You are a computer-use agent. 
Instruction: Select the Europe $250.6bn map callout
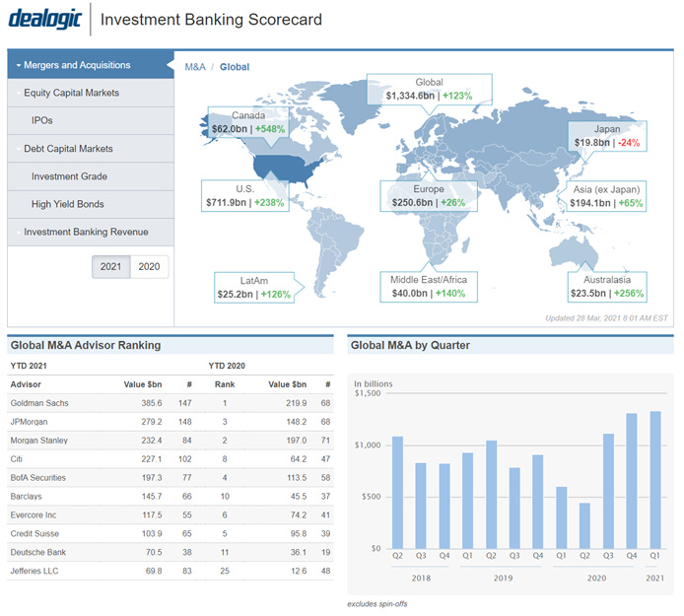(429, 196)
